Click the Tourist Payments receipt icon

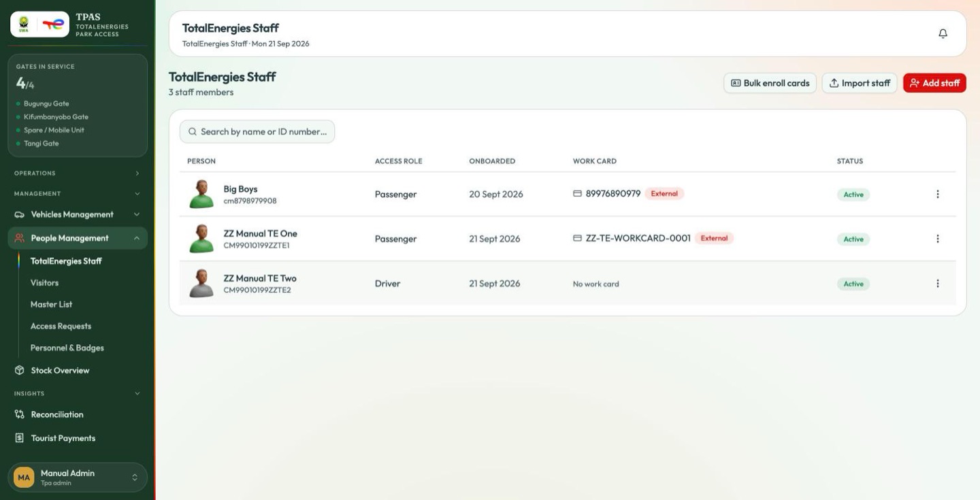pyautogui.click(x=20, y=438)
